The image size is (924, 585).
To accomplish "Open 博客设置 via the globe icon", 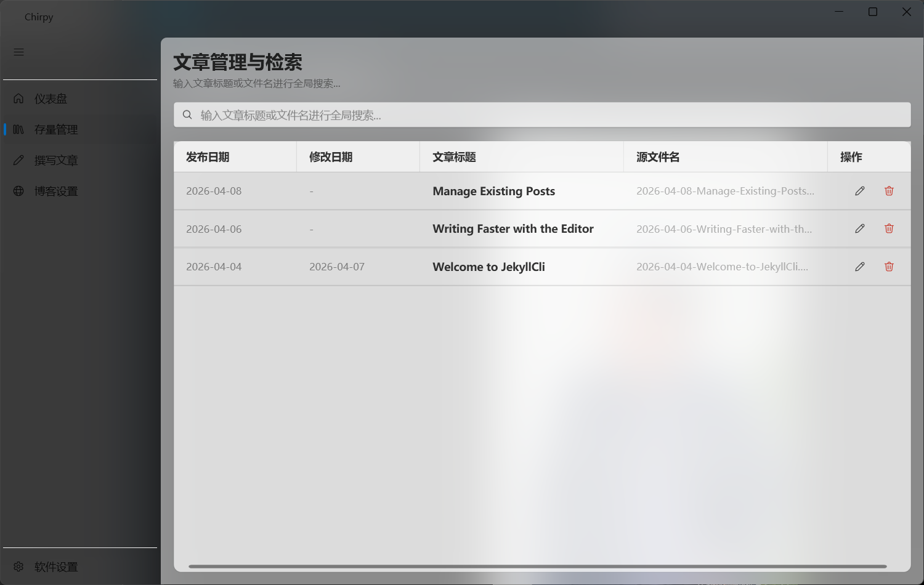I will (x=18, y=191).
